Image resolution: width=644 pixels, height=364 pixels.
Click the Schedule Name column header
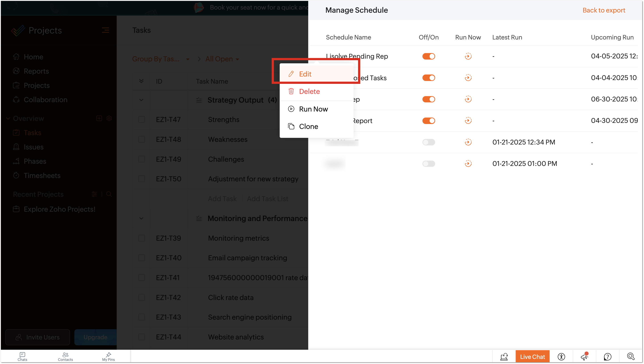[x=348, y=37]
